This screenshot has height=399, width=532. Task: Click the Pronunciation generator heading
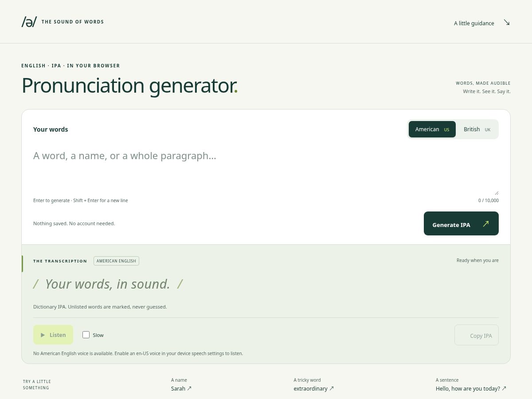tap(129, 86)
